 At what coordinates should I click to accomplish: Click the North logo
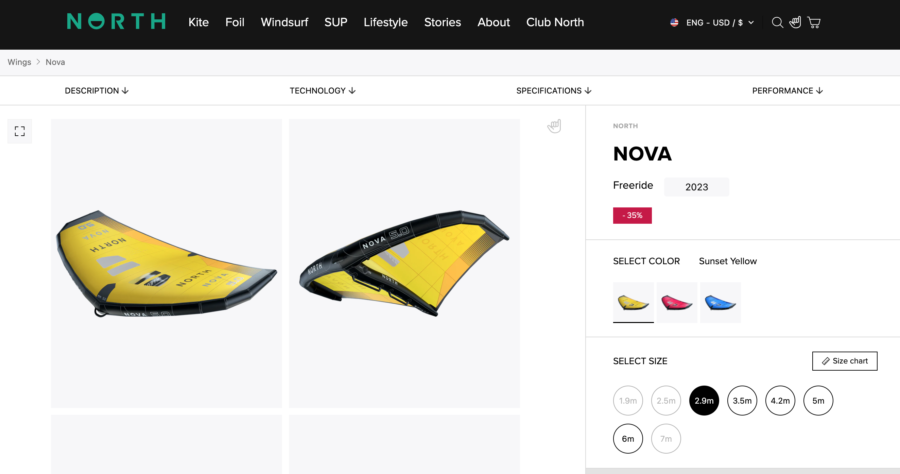tap(115, 22)
